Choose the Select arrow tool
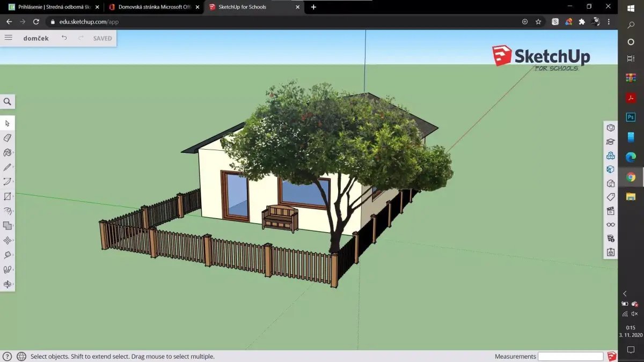This screenshot has height=362, width=644. 8,123
